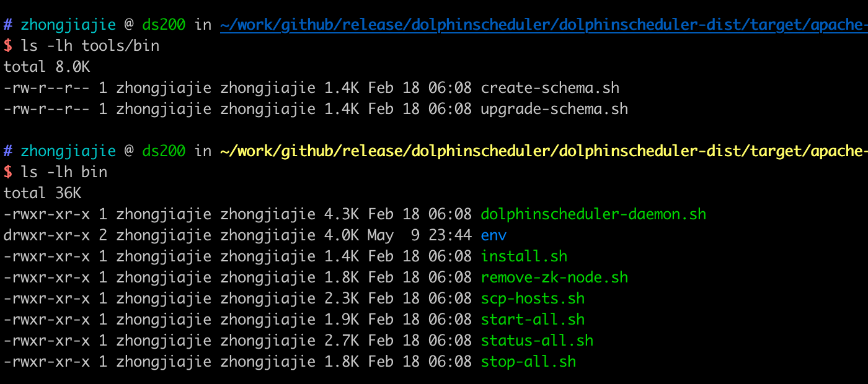Open the underlined dolphinscheduler-dist path link

click(542, 25)
